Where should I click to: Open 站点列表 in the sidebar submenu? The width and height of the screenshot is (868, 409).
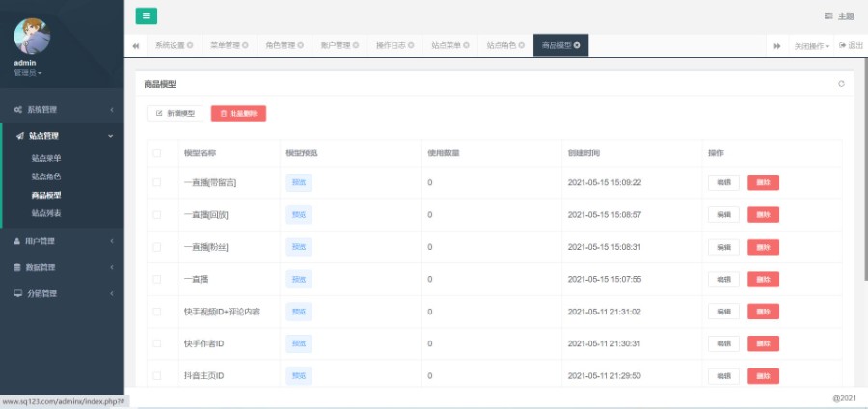46,212
